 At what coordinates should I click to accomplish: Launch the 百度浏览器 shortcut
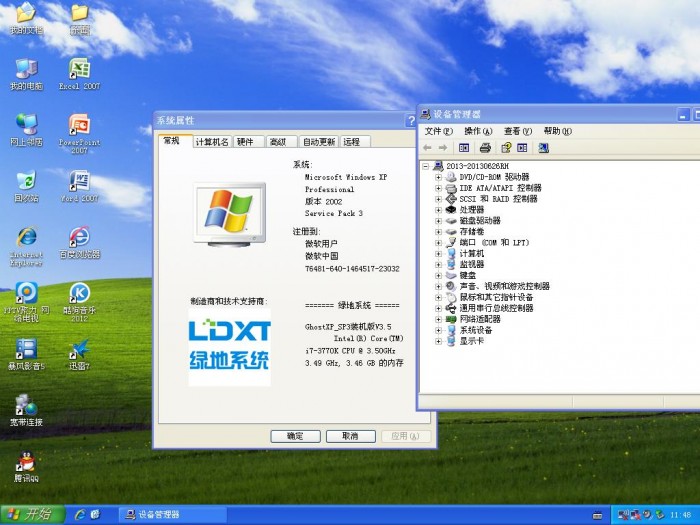click(x=79, y=242)
